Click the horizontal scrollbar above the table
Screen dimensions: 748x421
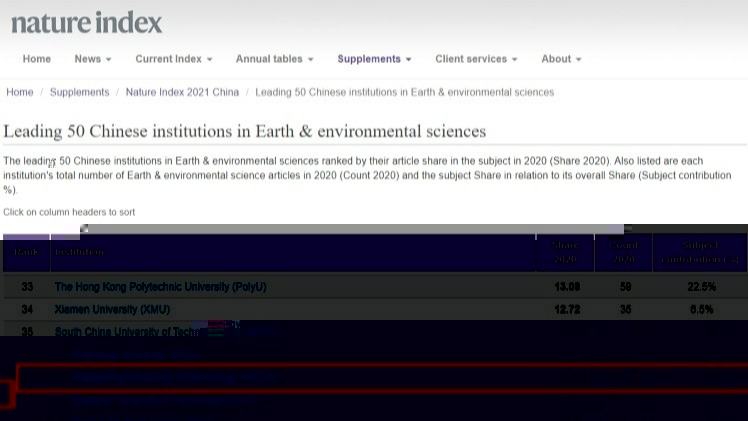tap(352, 229)
